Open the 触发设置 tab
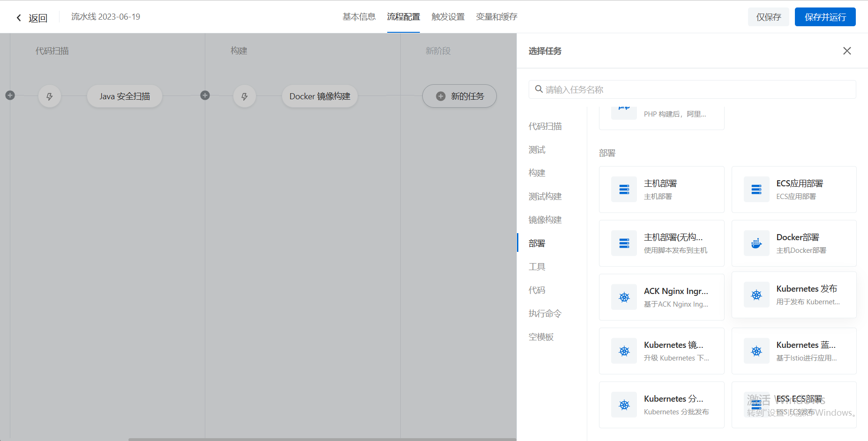The height and width of the screenshot is (441, 868). pos(448,17)
